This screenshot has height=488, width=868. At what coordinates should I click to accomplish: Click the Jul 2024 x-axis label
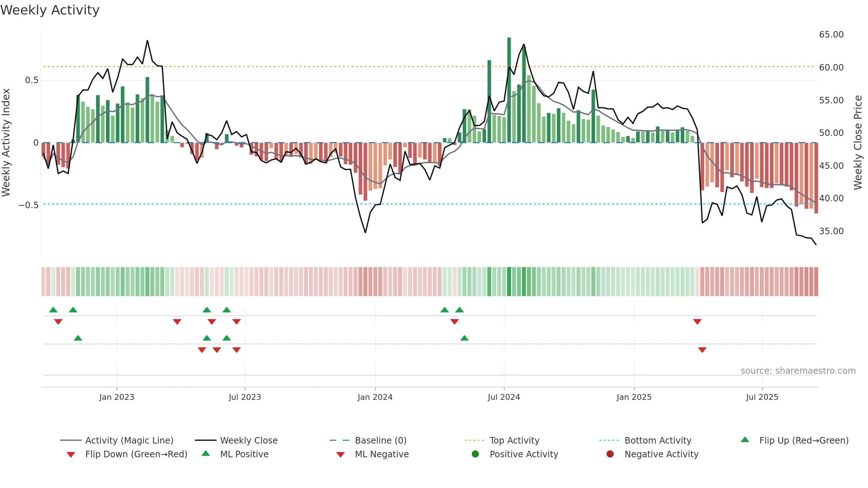point(504,397)
